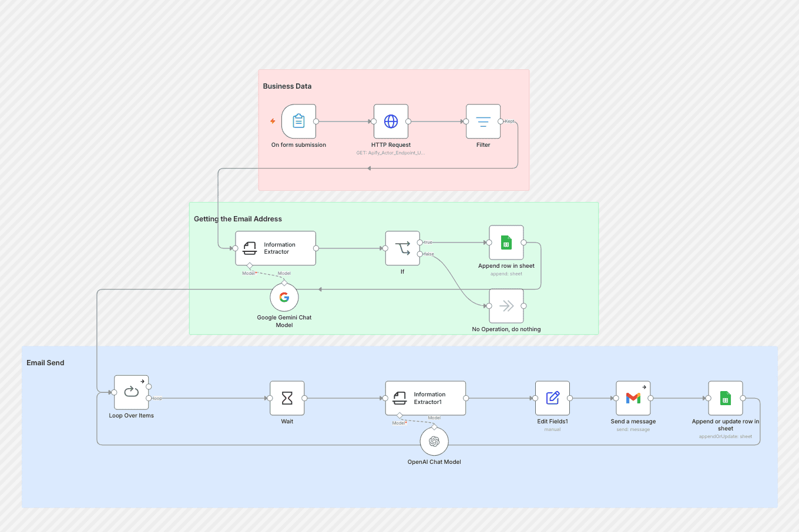Select the Append or update row in sheet node
This screenshot has width=799, height=532.
[726, 398]
